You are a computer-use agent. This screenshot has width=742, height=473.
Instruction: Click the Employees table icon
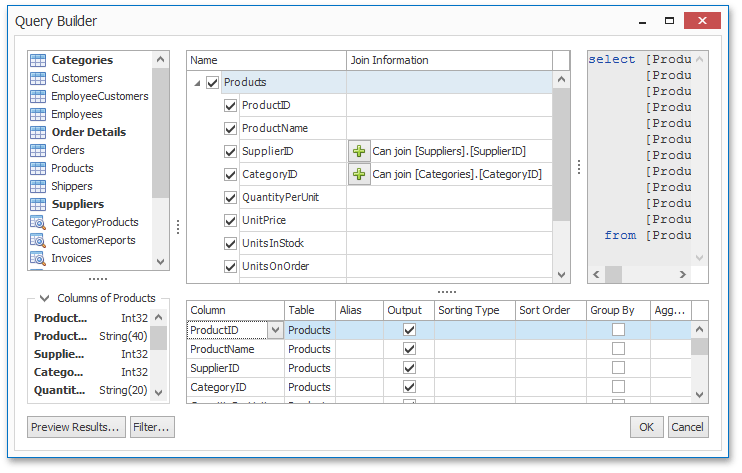pos(38,114)
